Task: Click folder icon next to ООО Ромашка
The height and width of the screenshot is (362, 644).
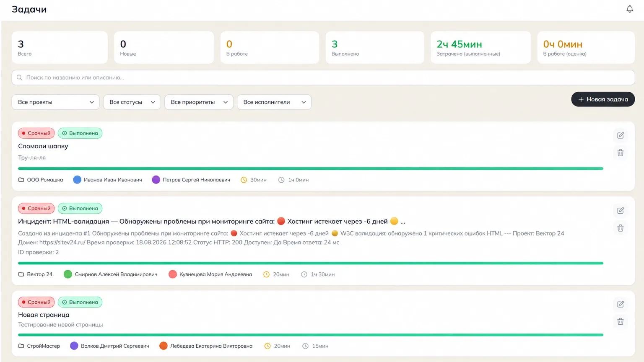Action: click(x=21, y=180)
